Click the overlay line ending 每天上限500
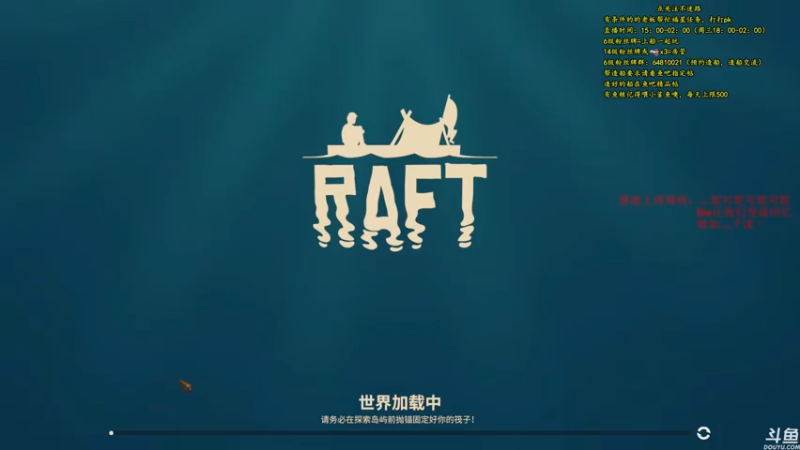Viewport: 800px width, 450px height. click(x=666, y=95)
